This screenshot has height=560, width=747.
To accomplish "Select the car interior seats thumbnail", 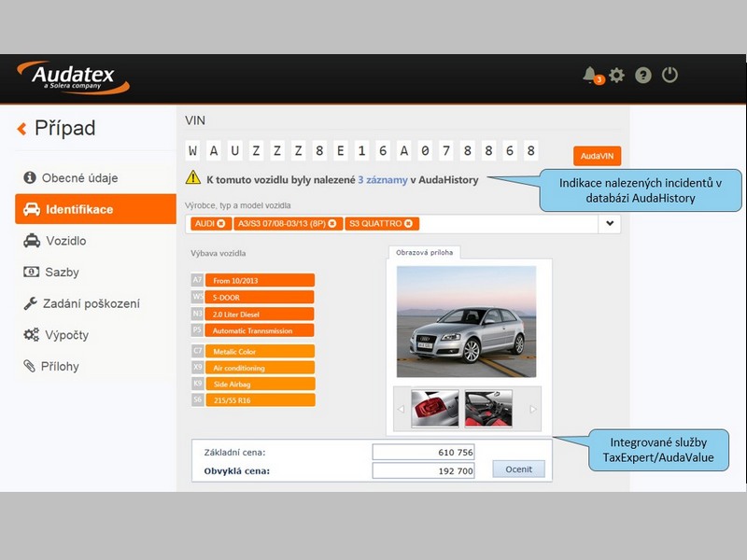I will 488,409.
